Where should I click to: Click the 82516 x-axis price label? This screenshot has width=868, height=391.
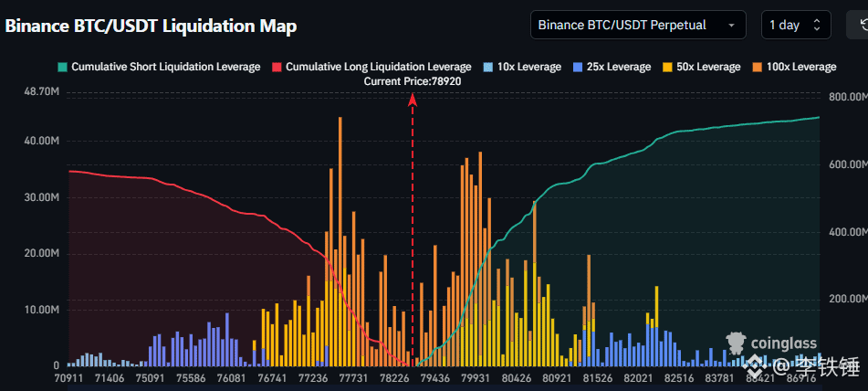point(678,379)
